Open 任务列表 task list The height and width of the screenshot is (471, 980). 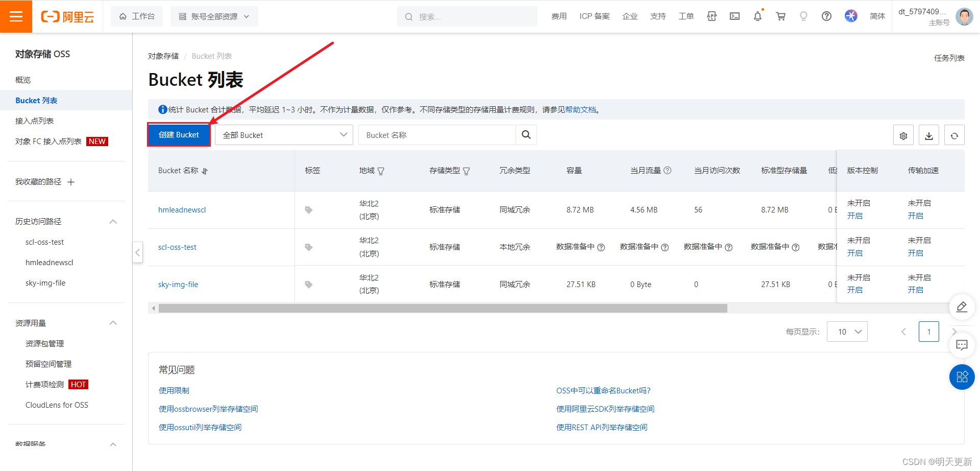tap(949, 58)
